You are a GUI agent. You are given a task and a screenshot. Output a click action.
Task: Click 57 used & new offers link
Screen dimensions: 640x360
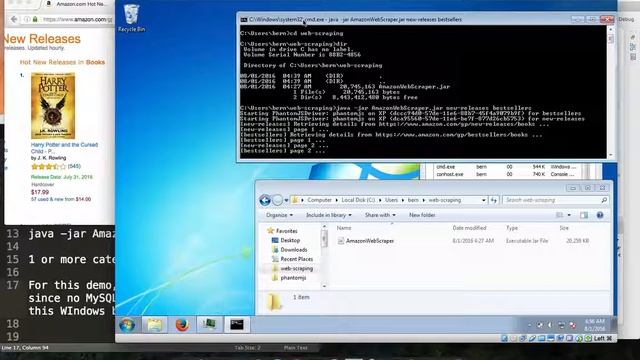point(61,199)
